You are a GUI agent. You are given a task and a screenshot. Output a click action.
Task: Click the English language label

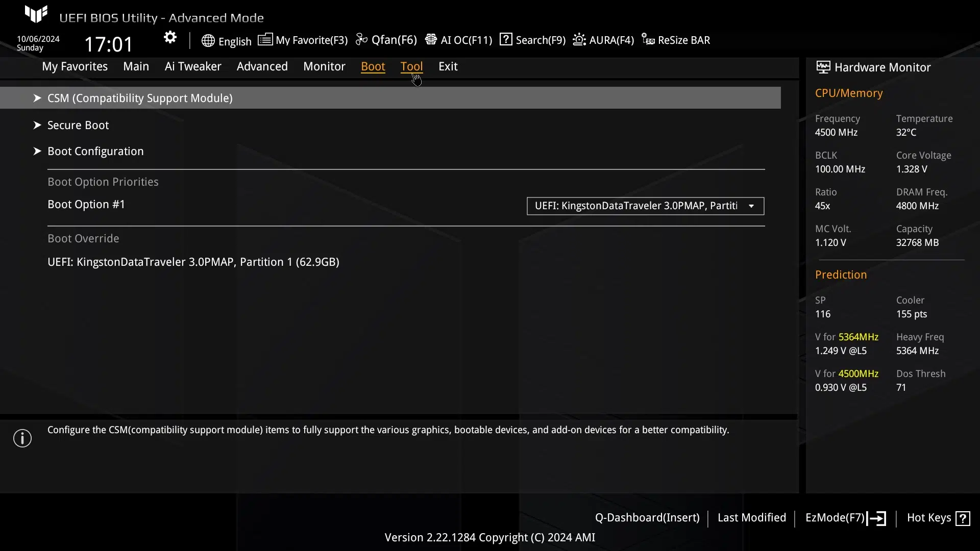click(235, 41)
